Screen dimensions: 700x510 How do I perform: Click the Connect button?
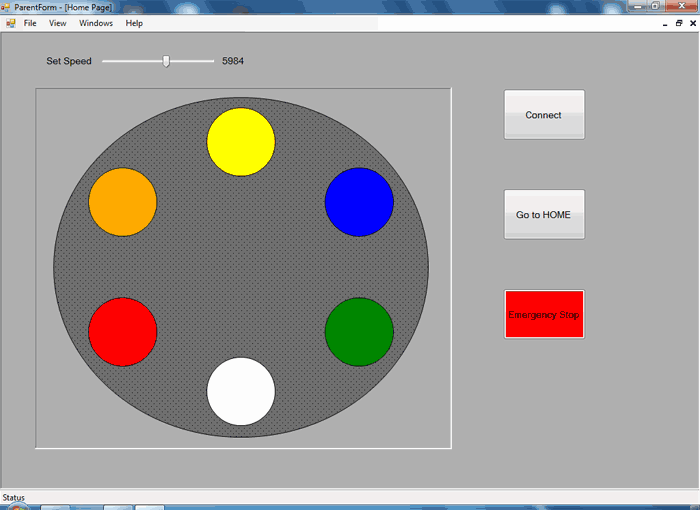pyautogui.click(x=544, y=115)
